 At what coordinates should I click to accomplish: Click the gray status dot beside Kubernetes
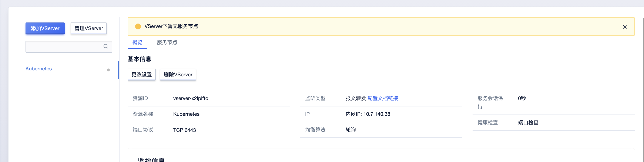click(108, 70)
